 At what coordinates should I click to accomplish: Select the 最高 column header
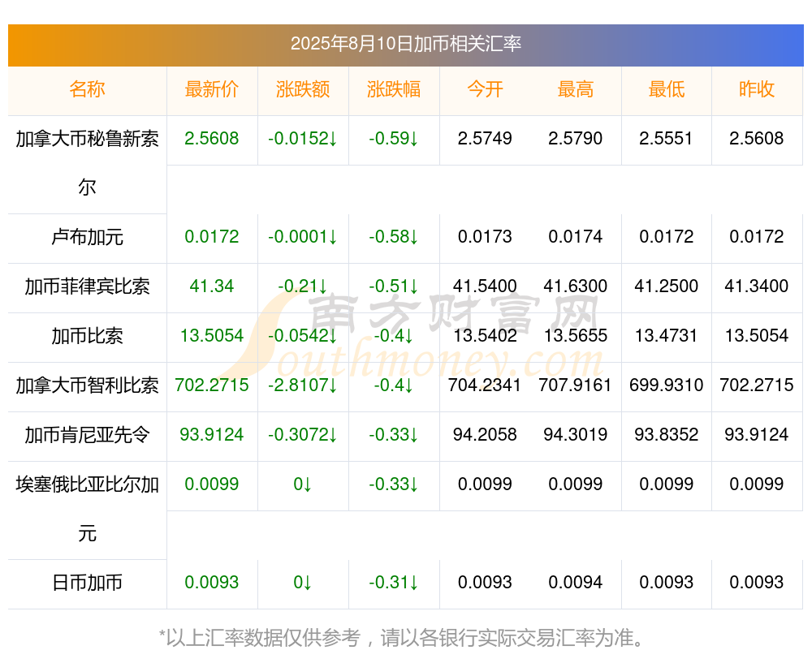(x=576, y=89)
